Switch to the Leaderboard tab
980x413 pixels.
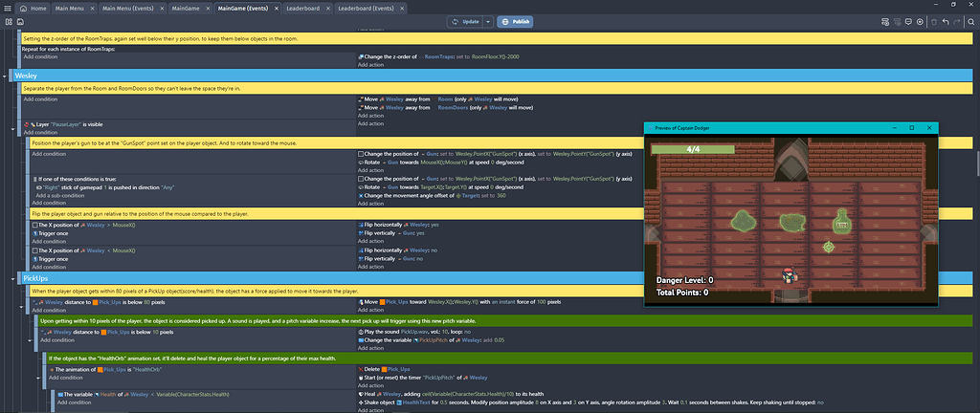coord(302,8)
